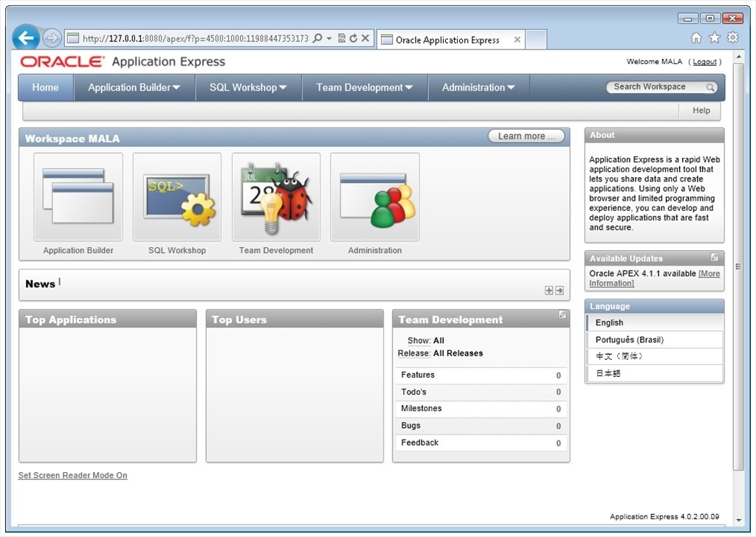Minimize the browser window
Image resolution: width=756 pixels, height=537 pixels.
[x=688, y=18]
